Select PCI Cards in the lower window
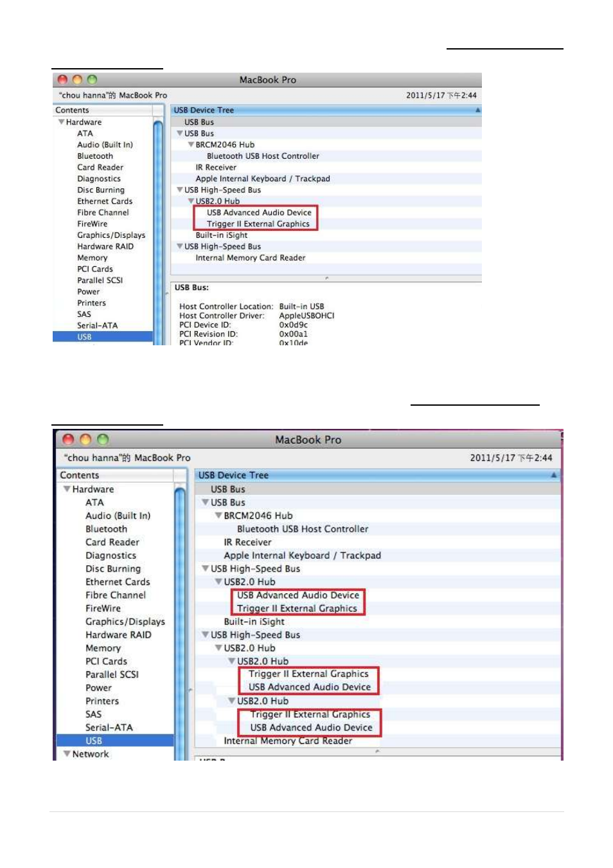The width and height of the screenshot is (613, 868). pos(107,661)
